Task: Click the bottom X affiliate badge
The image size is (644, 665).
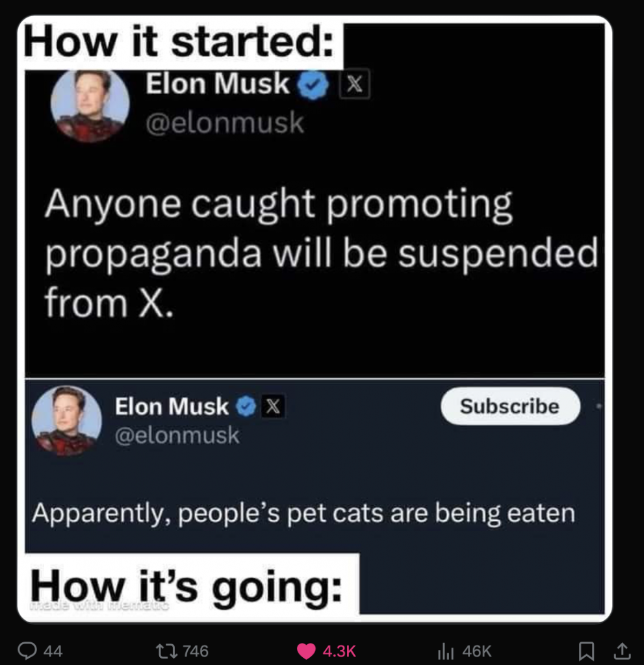Action: click(273, 407)
